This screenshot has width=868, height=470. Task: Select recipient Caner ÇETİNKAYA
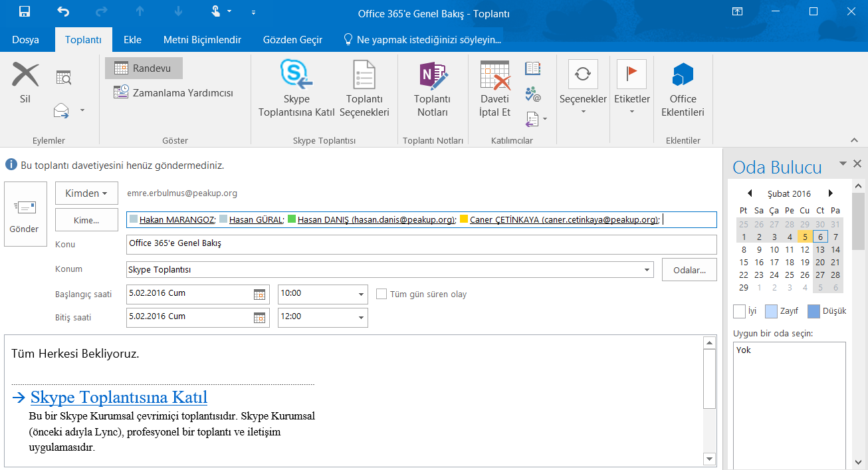(x=564, y=219)
